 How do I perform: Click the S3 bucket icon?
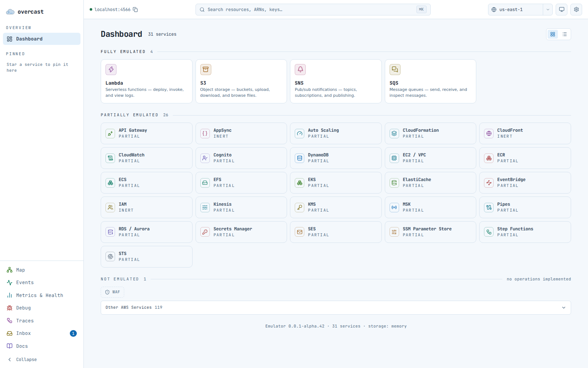tap(206, 70)
